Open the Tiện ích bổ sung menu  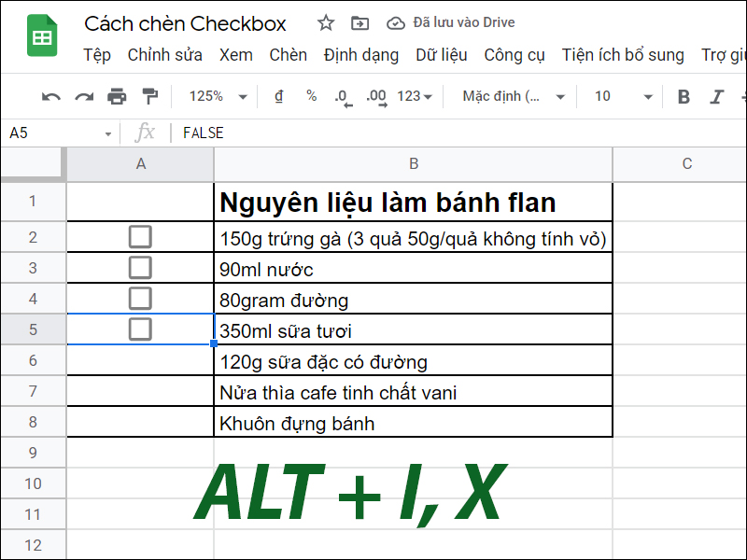[x=623, y=55]
